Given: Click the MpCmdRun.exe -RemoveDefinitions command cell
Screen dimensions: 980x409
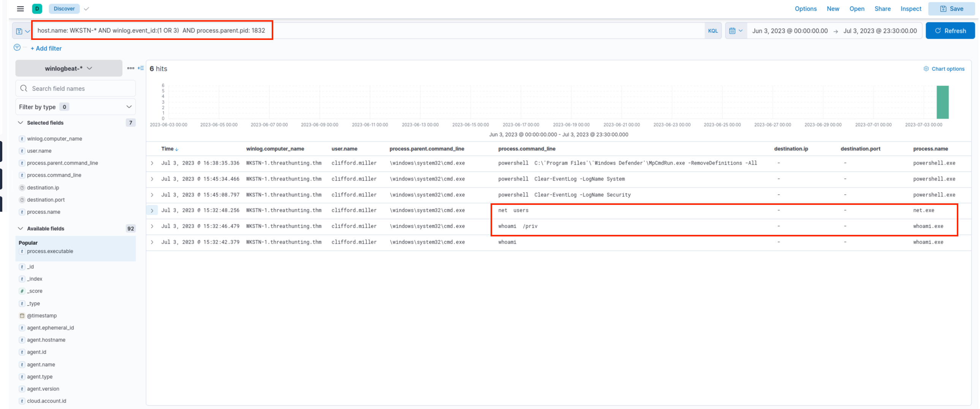Looking at the screenshot, I should pos(627,163).
